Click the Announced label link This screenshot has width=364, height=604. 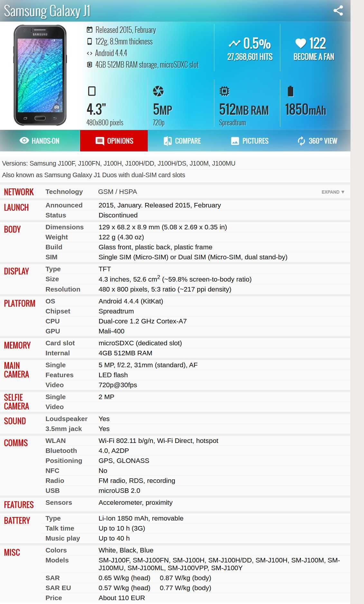pyautogui.click(x=64, y=205)
